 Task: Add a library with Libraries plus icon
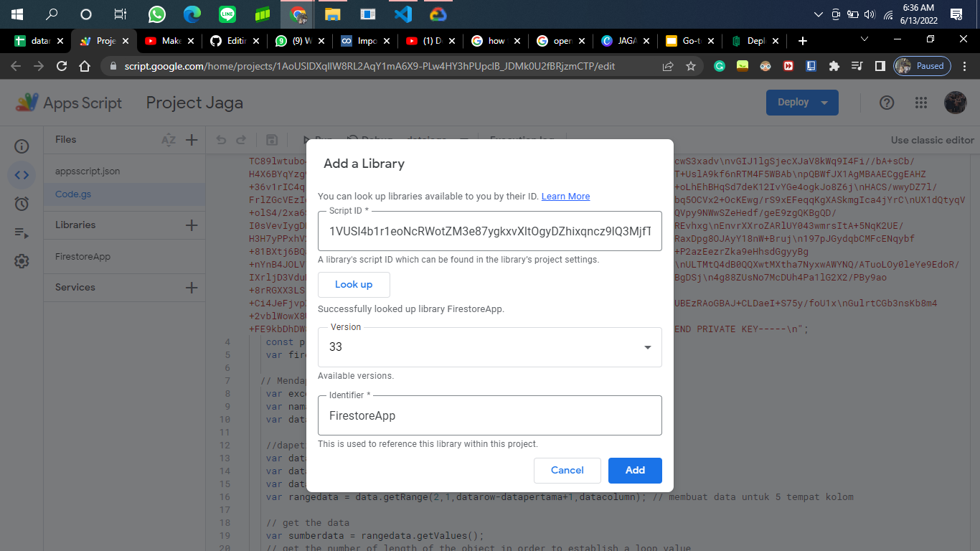click(192, 225)
